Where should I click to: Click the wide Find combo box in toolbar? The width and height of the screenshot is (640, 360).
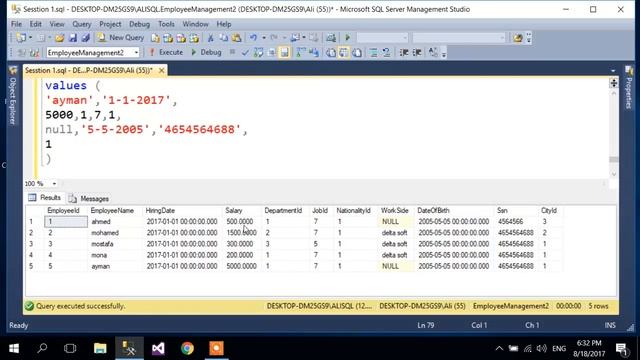point(459,38)
